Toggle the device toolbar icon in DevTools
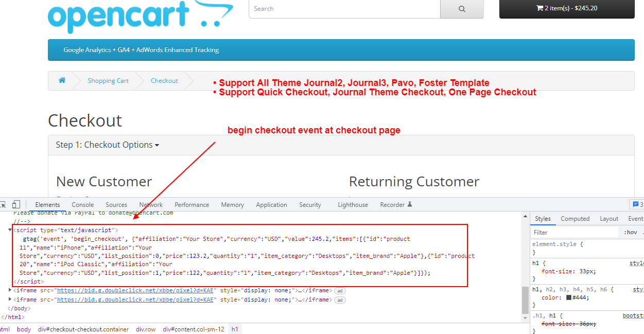Image resolution: width=644 pixels, height=334 pixels. click(16, 204)
